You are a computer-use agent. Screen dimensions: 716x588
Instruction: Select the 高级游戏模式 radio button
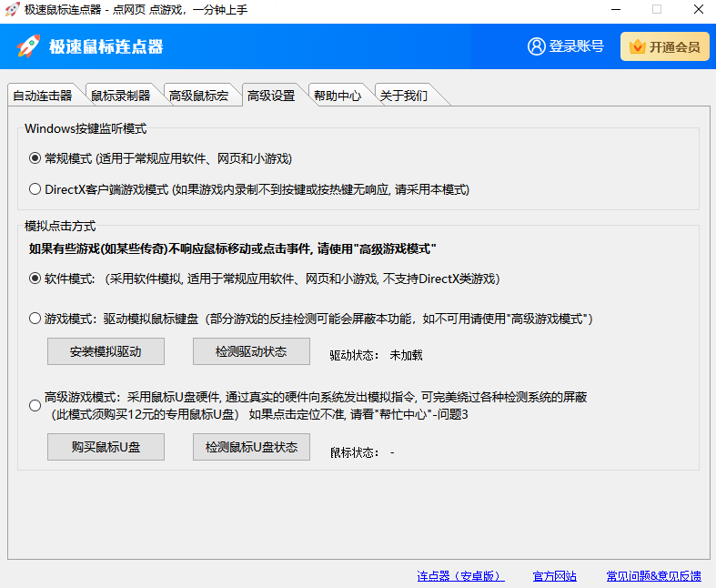tap(35, 405)
